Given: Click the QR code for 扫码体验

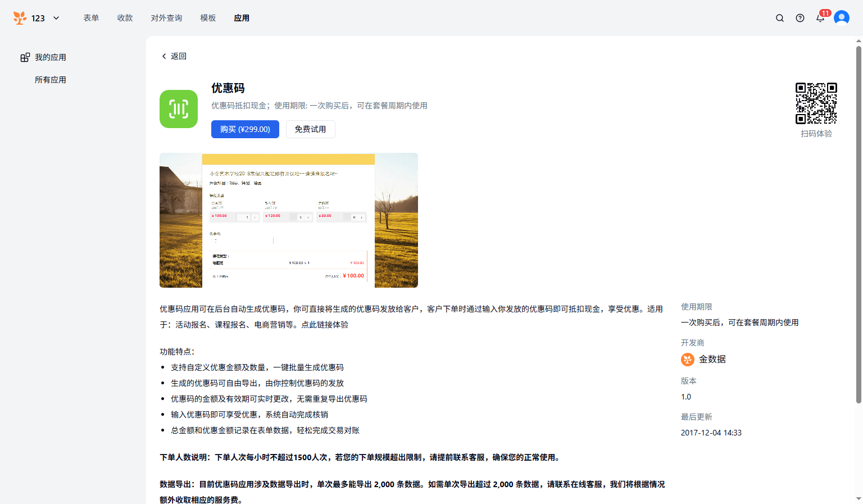Looking at the screenshot, I should (816, 103).
